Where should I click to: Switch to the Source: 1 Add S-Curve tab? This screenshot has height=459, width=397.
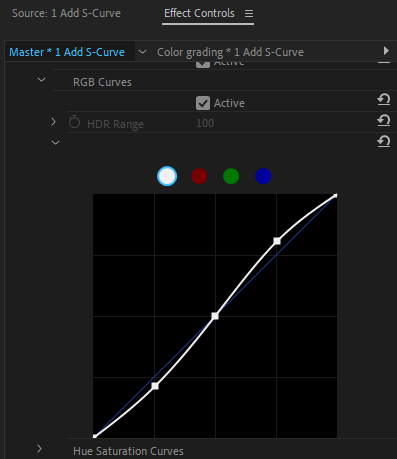[x=66, y=13]
